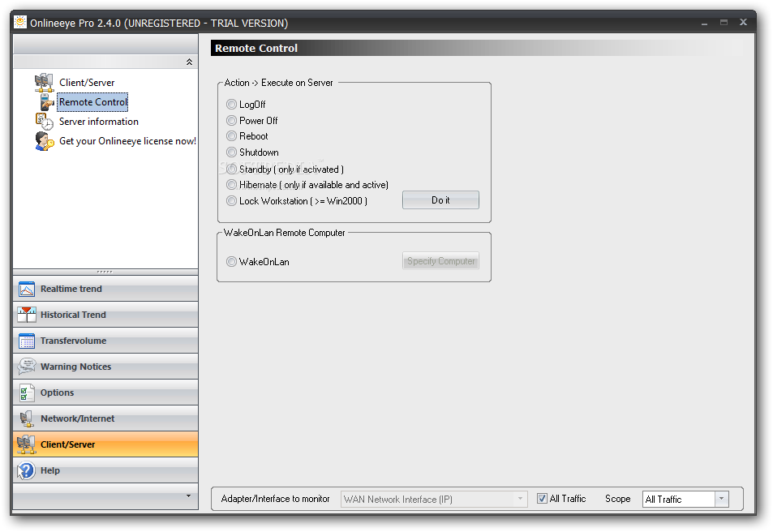Click the Realtime trend chart icon

(27, 289)
